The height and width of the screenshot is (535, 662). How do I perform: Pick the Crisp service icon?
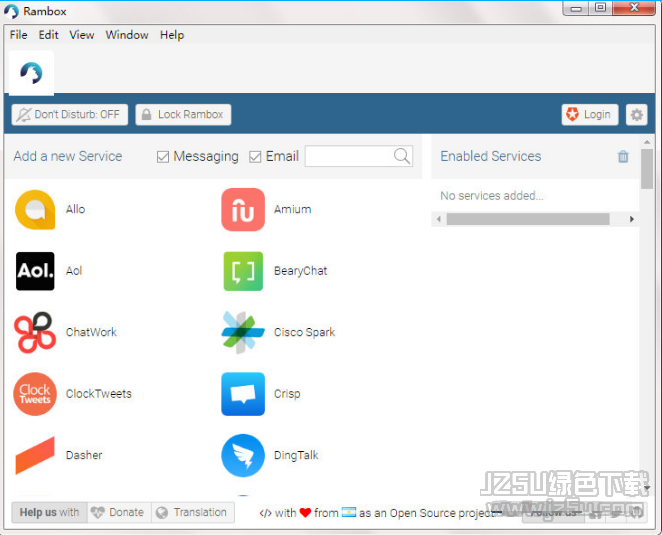(243, 394)
